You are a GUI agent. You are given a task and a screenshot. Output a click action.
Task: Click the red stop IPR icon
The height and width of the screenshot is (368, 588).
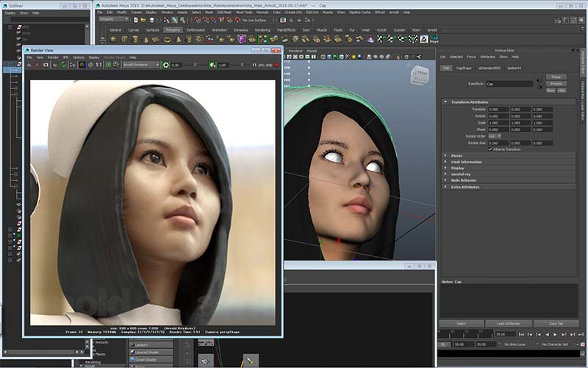277,65
